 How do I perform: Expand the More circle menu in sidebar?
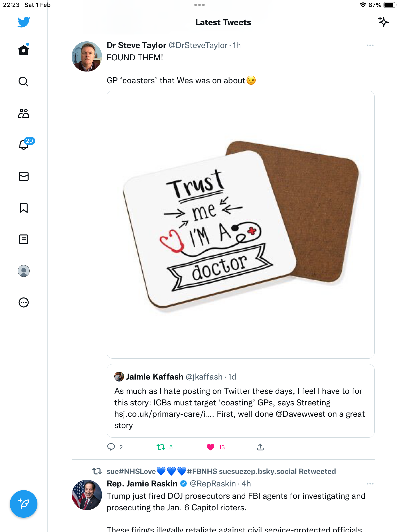point(24,302)
